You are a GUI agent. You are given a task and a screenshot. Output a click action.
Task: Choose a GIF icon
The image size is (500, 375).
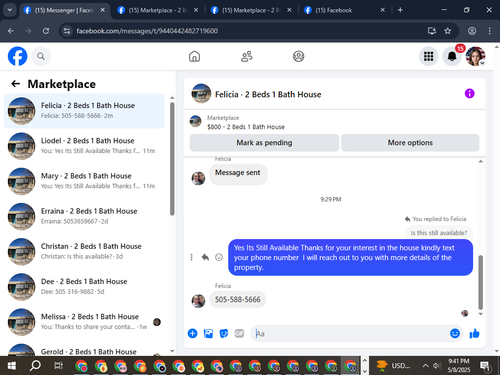(x=239, y=333)
